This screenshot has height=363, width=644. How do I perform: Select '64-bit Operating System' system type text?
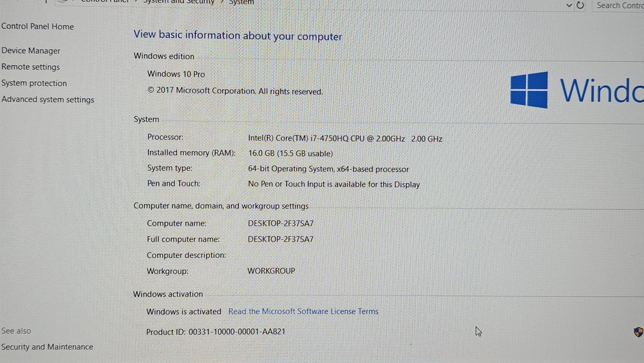coord(291,169)
